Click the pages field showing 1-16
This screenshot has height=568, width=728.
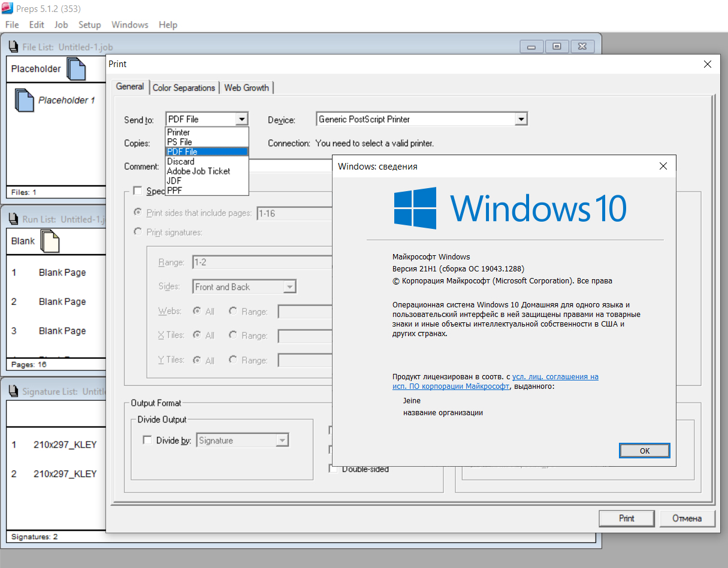[294, 213]
